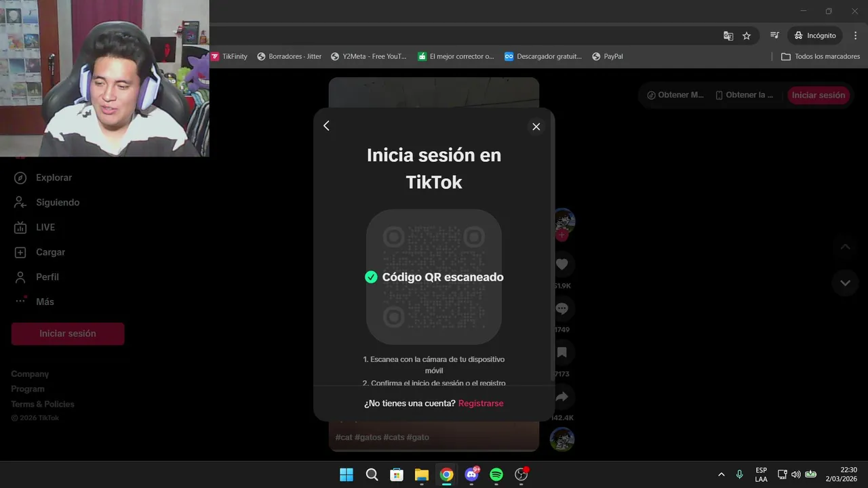The image size is (868, 488).
Task: Click the #gatos hashtag
Action: 368,437
